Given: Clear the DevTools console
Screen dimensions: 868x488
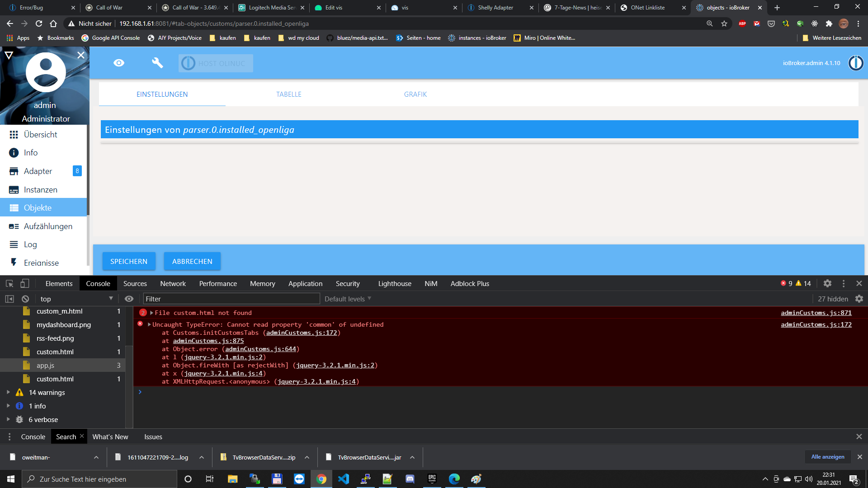Looking at the screenshot, I should click(x=25, y=299).
